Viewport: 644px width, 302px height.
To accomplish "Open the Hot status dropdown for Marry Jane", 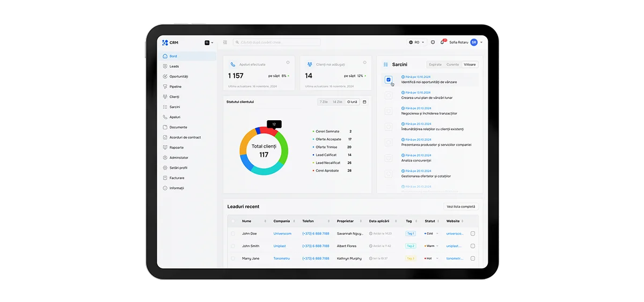I will [431, 258].
